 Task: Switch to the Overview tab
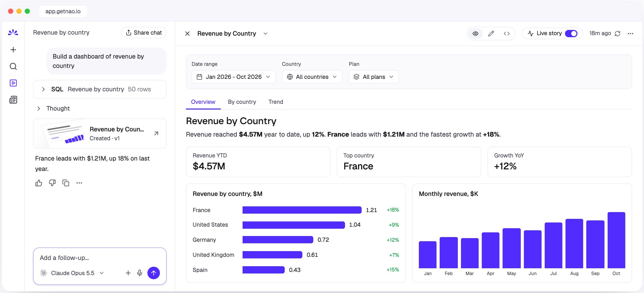(x=203, y=102)
